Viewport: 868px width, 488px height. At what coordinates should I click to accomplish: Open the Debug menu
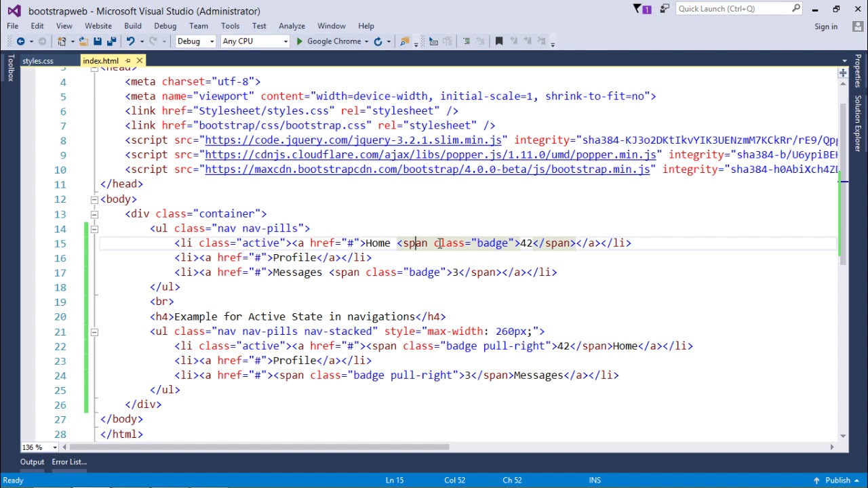165,26
